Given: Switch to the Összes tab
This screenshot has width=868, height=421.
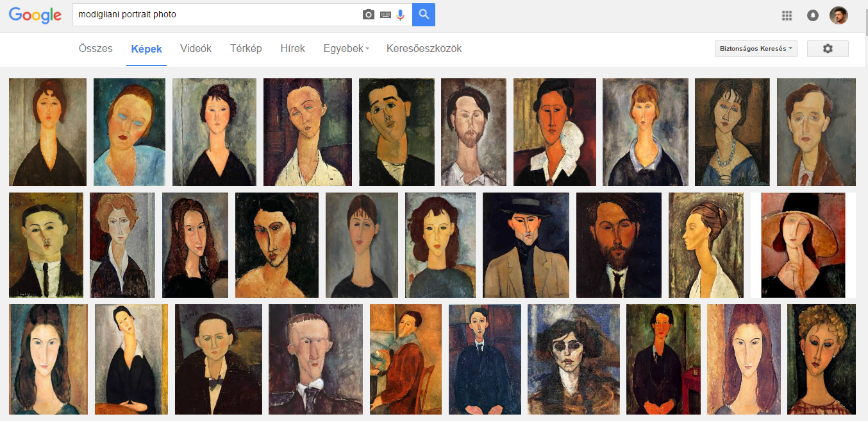Looking at the screenshot, I should (x=96, y=49).
